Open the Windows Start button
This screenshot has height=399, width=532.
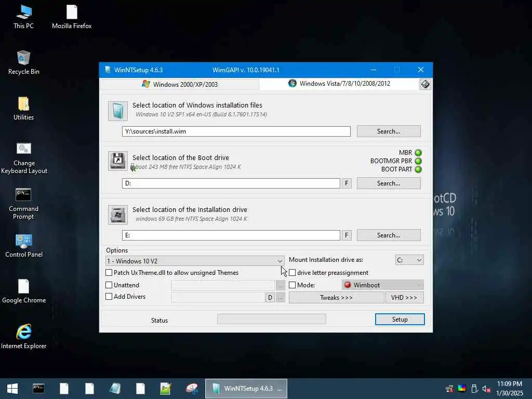tap(12, 389)
